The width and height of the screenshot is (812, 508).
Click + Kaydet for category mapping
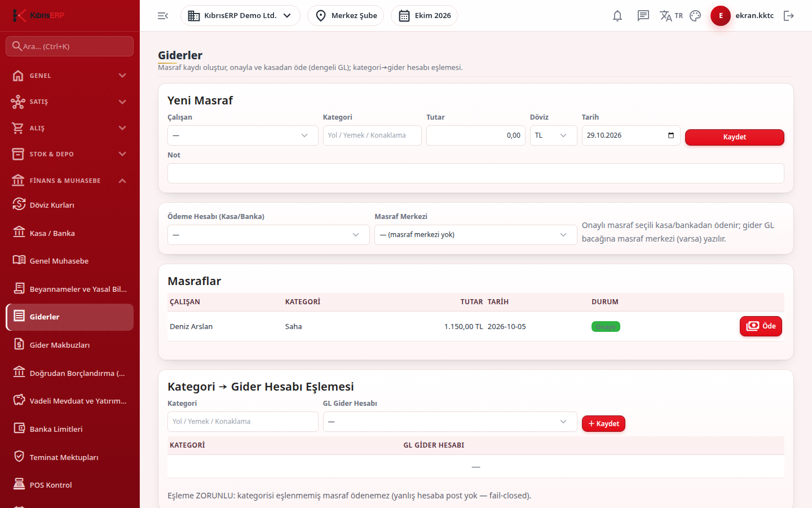(x=603, y=424)
